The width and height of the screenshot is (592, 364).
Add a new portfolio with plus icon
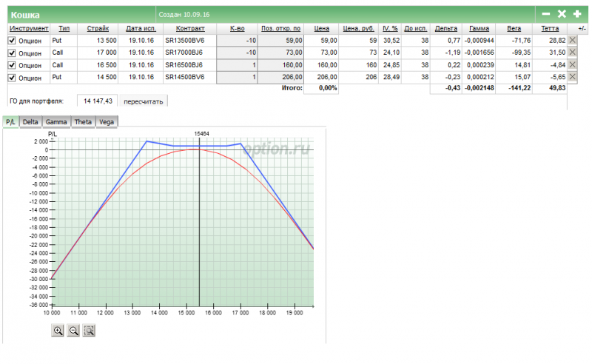point(577,14)
